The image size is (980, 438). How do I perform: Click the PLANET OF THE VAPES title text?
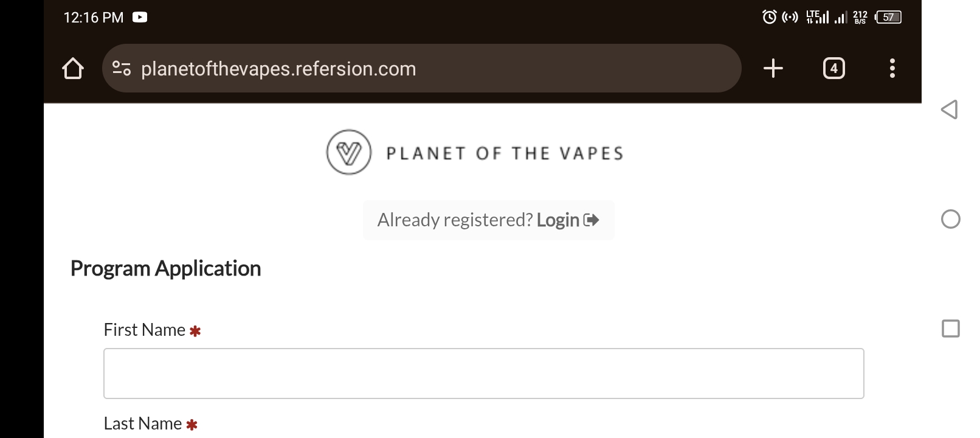(x=505, y=153)
